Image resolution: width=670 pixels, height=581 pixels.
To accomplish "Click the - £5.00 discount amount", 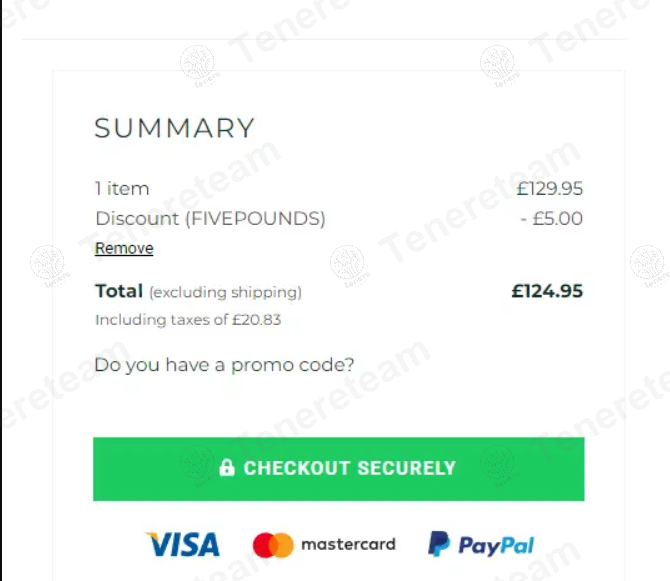I will tap(551, 218).
